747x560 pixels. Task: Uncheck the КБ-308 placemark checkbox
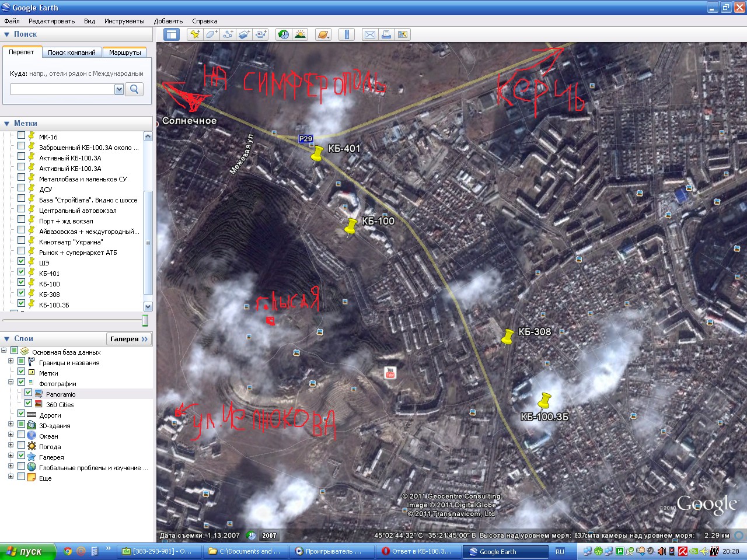(x=22, y=294)
